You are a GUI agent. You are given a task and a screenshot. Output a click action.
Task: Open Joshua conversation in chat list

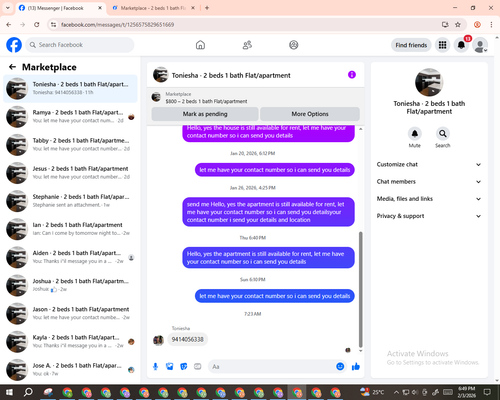coord(70,285)
